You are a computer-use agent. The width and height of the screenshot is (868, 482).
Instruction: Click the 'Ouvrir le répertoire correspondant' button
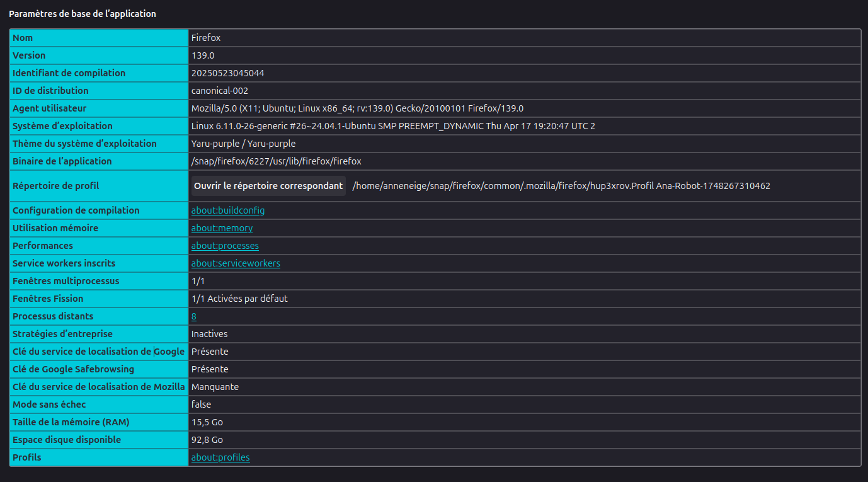(268, 186)
